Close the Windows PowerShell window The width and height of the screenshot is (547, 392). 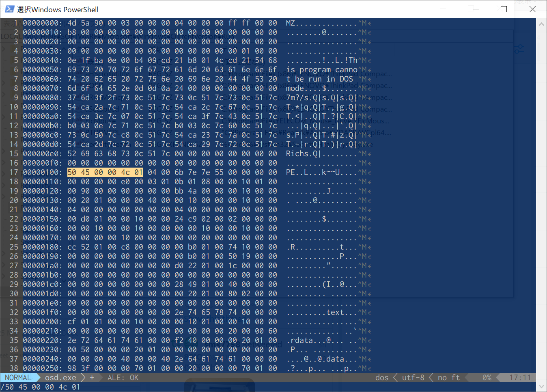pos(532,9)
